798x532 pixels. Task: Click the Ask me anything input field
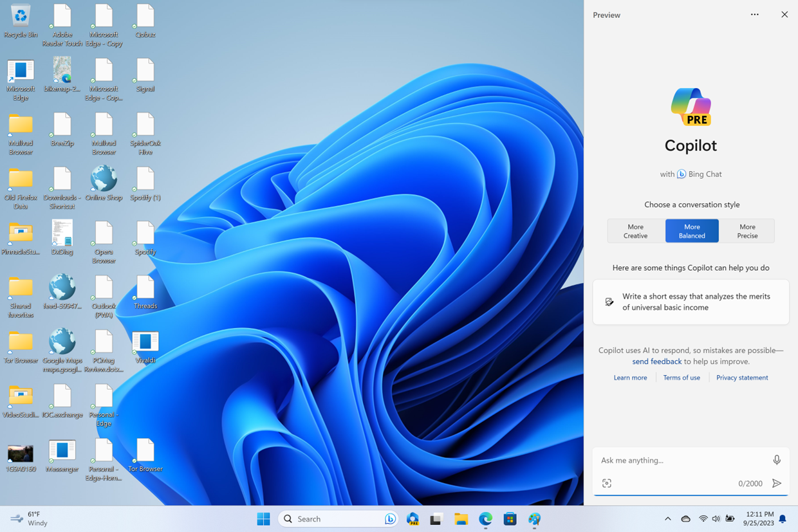[682, 460]
